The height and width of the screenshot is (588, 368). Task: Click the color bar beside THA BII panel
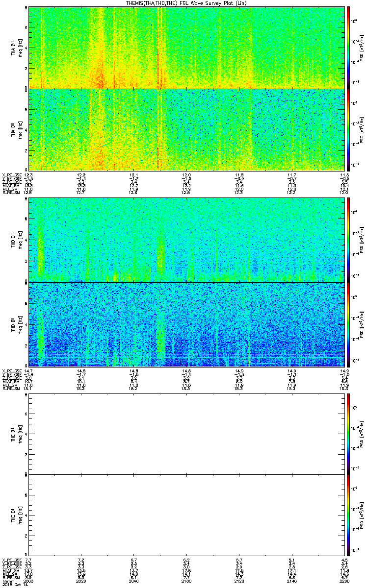(349, 129)
